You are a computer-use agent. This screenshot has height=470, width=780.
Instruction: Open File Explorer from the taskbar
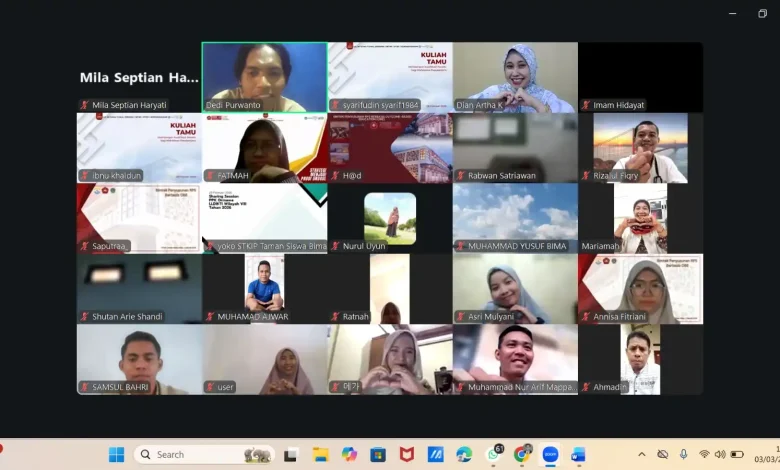point(320,454)
